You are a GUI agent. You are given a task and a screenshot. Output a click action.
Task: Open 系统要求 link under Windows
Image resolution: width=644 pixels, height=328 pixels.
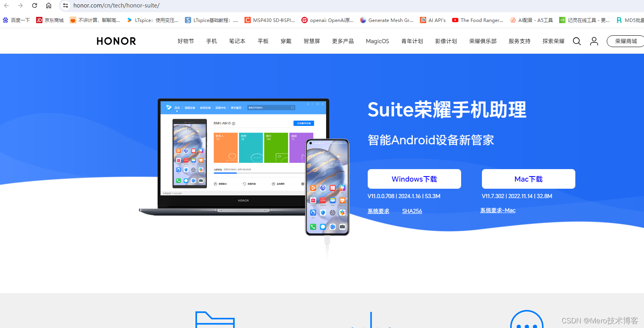click(x=378, y=211)
